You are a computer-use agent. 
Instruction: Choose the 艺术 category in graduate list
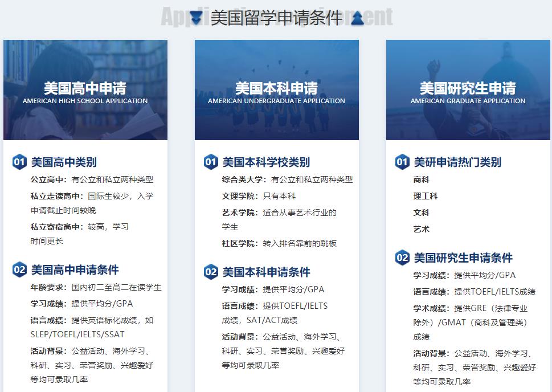click(x=422, y=229)
